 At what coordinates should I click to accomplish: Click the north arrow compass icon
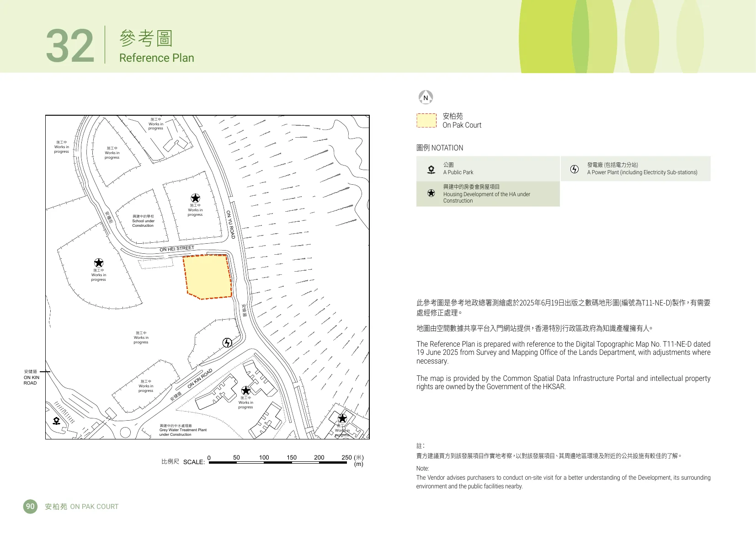click(x=426, y=97)
